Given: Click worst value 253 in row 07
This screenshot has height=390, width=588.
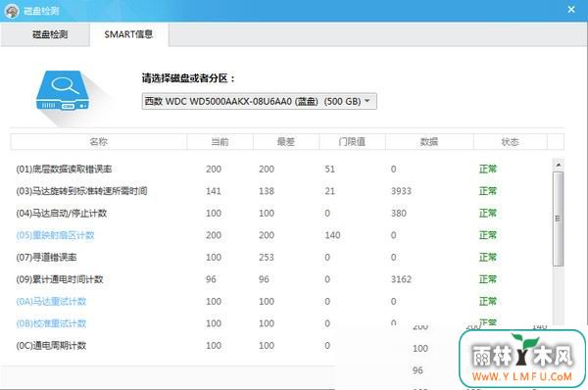Looking at the screenshot, I should [267, 258].
